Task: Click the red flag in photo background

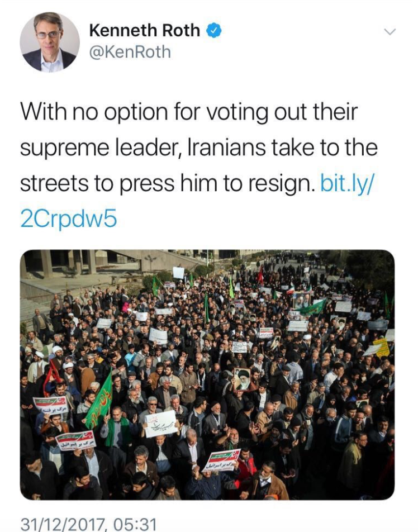Action: pyautogui.click(x=260, y=275)
